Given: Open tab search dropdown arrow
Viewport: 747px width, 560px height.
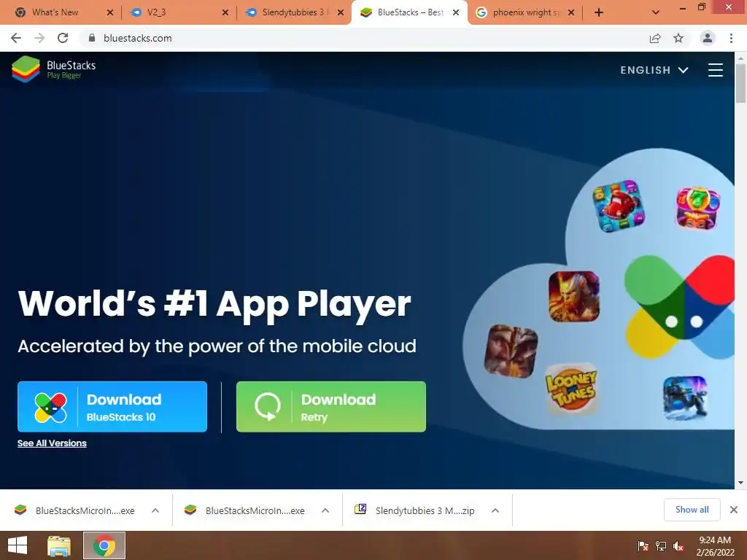Looking at the screenshot, I should [656, 12].
